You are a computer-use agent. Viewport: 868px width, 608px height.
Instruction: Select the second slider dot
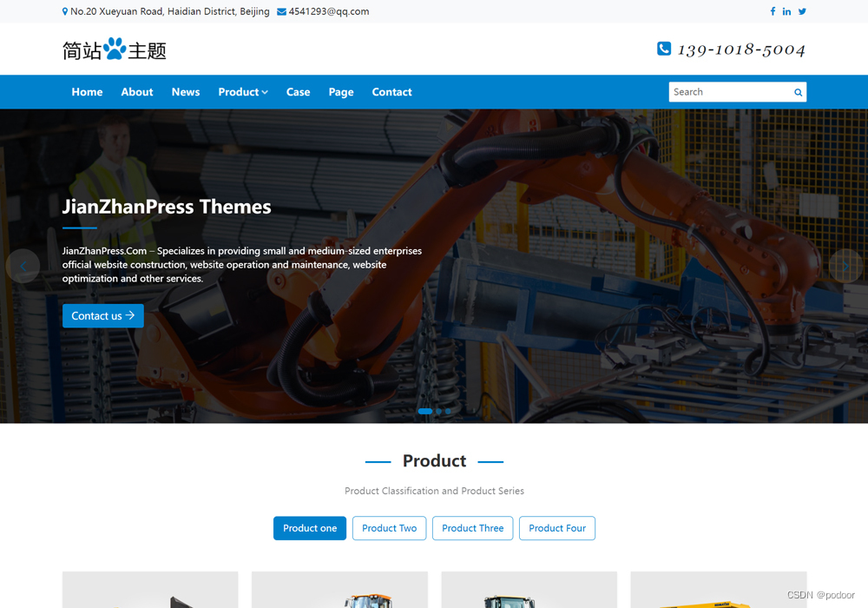[439, 411]
